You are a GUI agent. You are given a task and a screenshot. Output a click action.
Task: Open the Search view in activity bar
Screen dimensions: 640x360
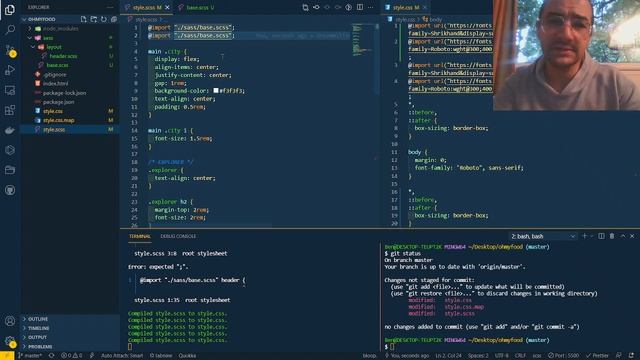10,29
